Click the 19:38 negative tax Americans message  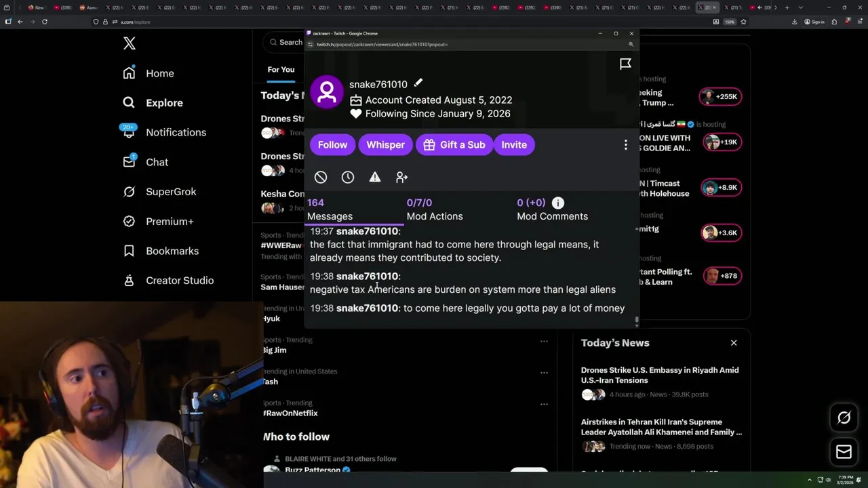[462, 283]
